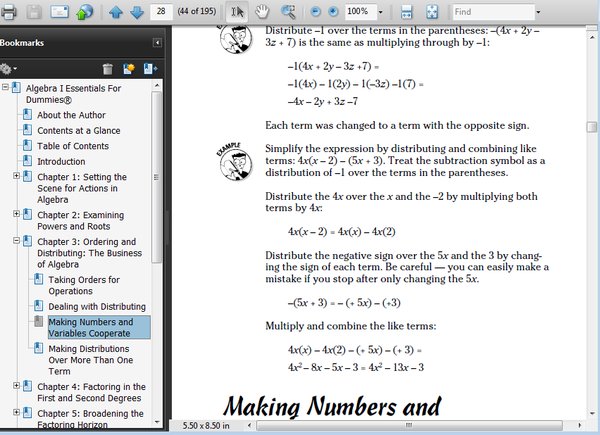
Task: Click the Making Numbers and heading text
Action: coord(332,406)
